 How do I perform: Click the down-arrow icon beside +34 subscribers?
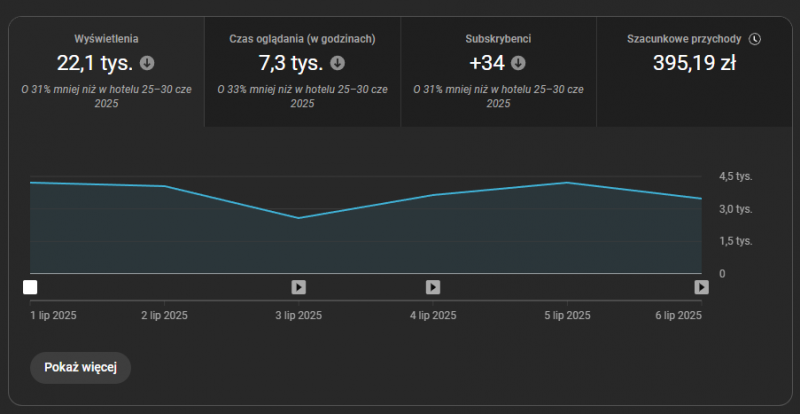pyautogui.click(x=518, y=63)
